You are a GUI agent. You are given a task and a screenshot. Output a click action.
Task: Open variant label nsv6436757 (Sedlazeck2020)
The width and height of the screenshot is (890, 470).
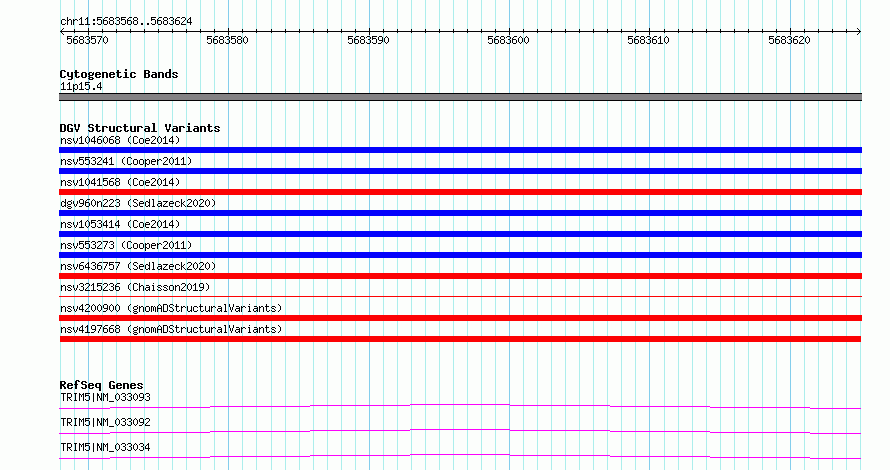coord(138,266)
